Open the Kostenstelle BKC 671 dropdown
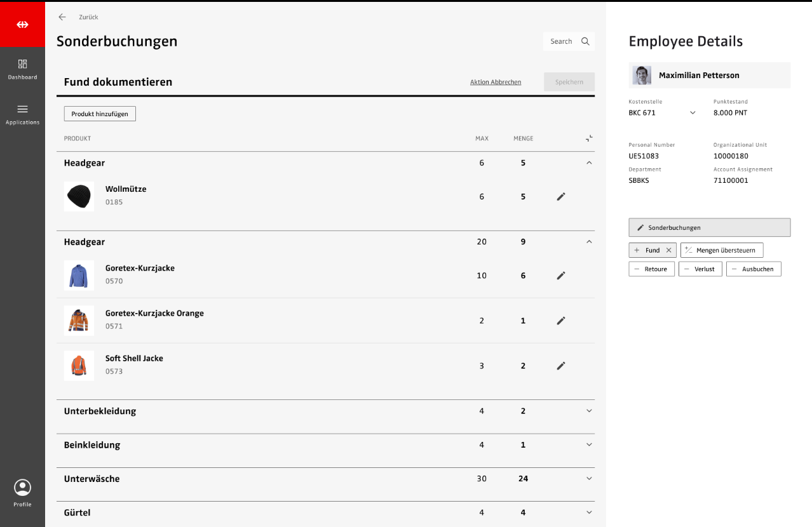This screenshot has height=527, width=812. pyautogui.click(x=693, y=113)
